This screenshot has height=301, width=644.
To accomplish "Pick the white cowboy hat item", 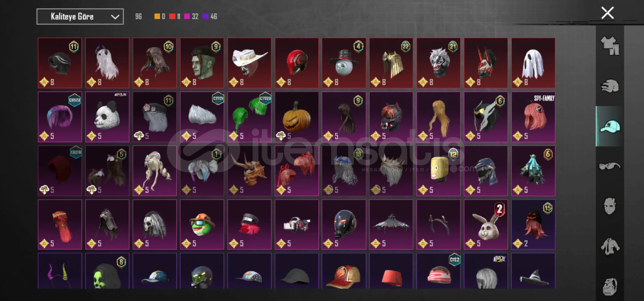I will (x=249, y=63).
